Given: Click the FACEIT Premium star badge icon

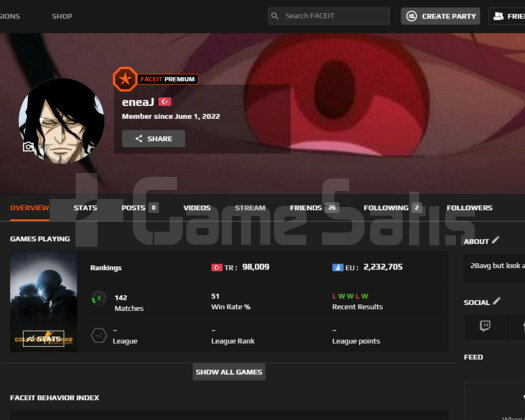Looking at the screenshot, I should 125,79.
